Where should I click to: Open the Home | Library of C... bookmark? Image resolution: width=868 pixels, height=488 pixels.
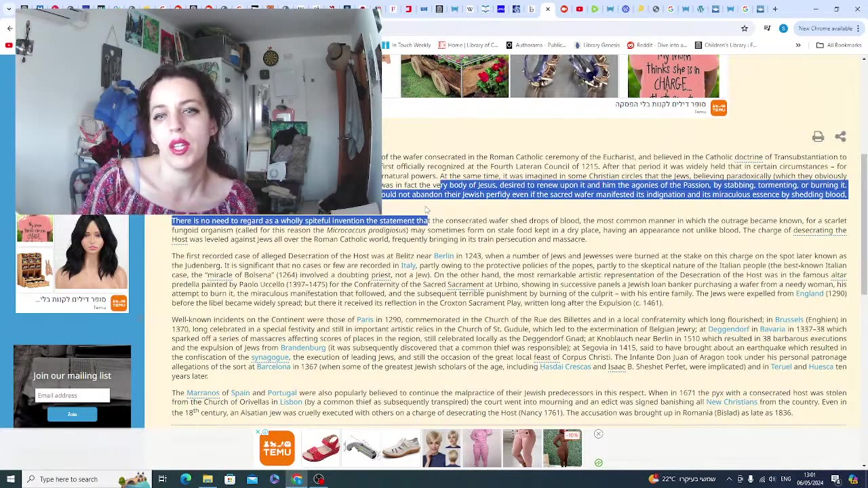[468, 45]
